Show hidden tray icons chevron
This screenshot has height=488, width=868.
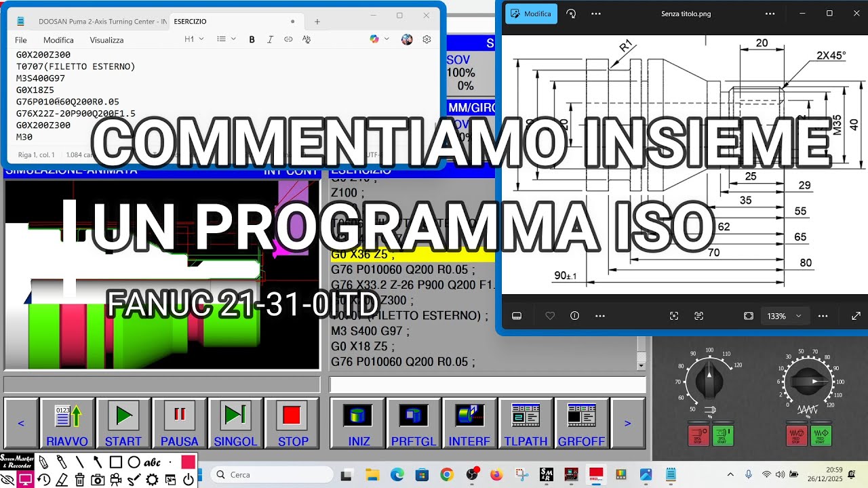tap(730, 474)
